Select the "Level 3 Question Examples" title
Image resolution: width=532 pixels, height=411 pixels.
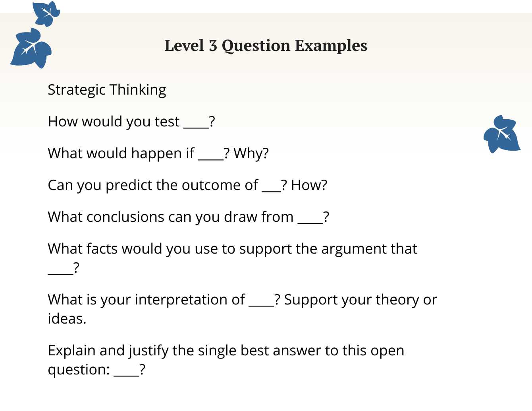[266, 46]
